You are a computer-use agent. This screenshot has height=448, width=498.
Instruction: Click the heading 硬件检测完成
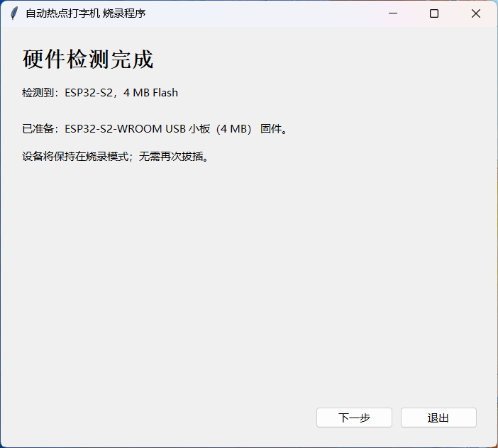[x=88, y=60]
